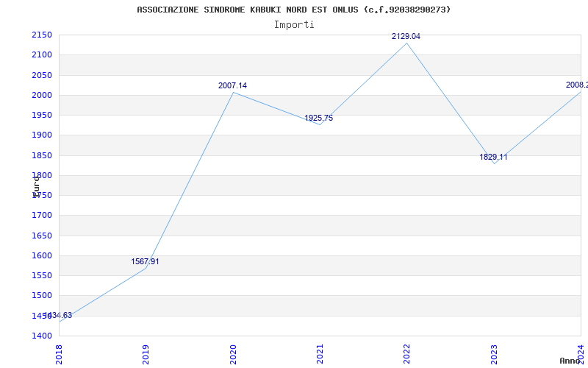Click the y-axis value 1850
Viewport: 588px width, 368px height.
pos(42,155)
